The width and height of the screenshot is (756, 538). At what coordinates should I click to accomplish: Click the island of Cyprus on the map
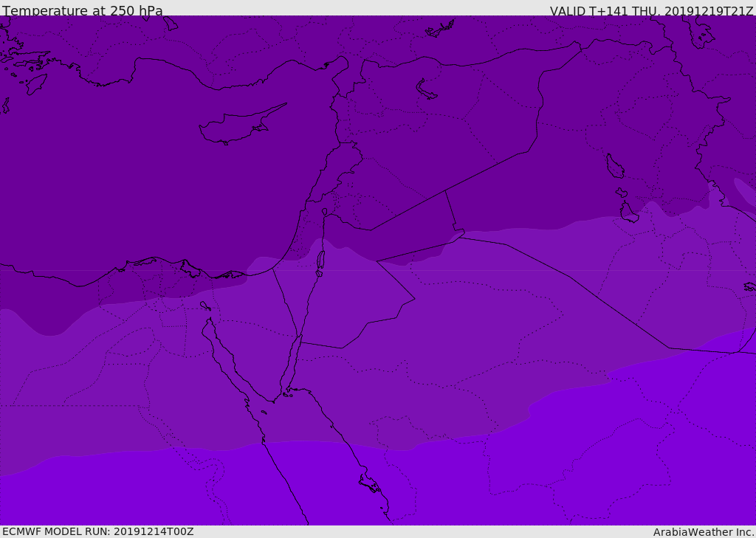241,125
